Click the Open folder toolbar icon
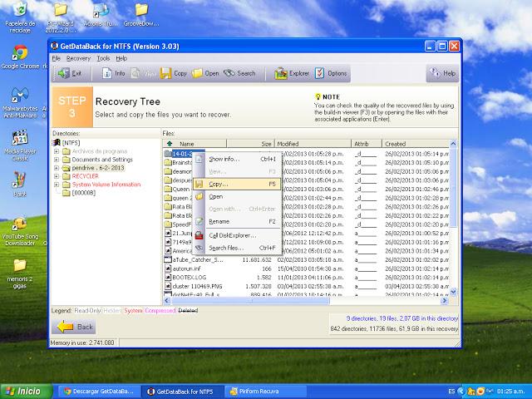 pyautogui.click(x=198, y=73)
